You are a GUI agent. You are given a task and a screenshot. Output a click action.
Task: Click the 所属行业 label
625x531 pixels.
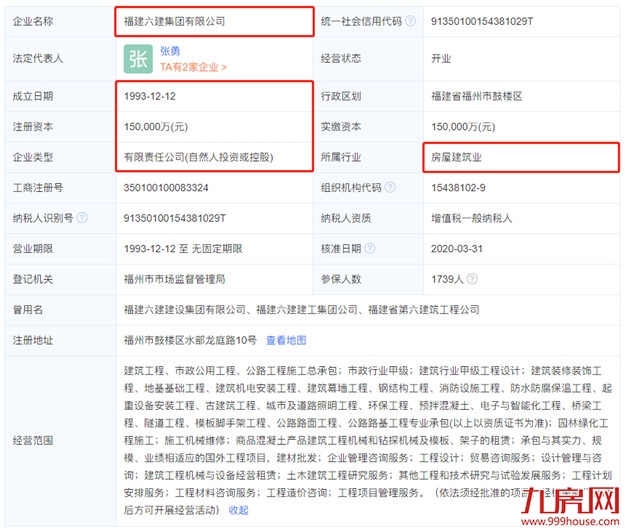pos(341,157)
